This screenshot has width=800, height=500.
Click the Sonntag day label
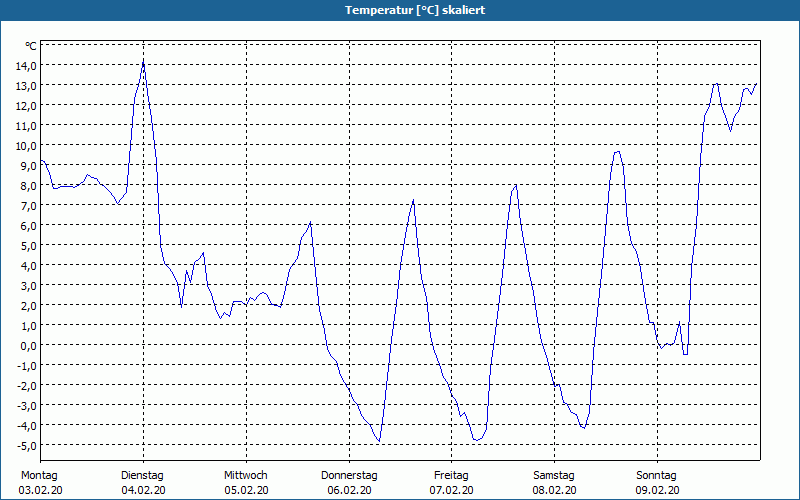(x=657, y=476)
